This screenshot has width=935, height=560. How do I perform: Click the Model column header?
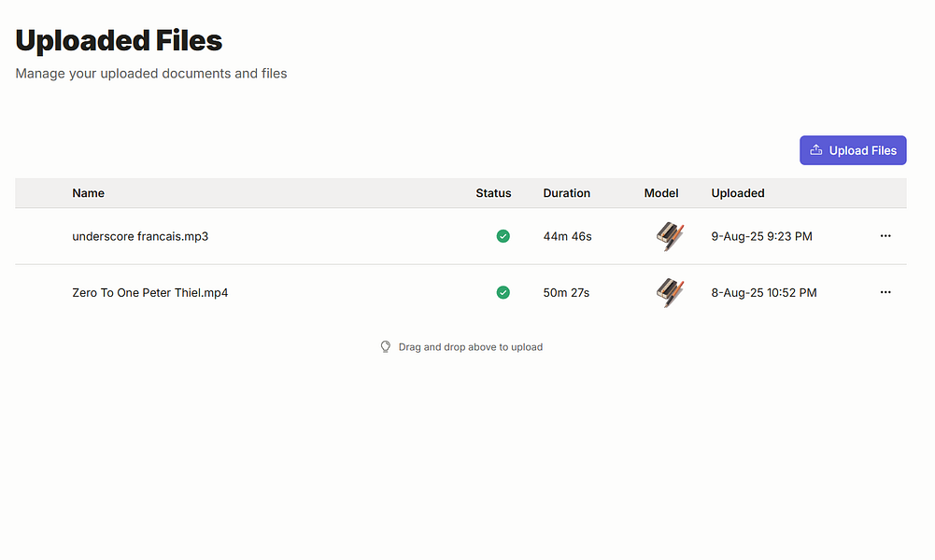click(661, 193)
